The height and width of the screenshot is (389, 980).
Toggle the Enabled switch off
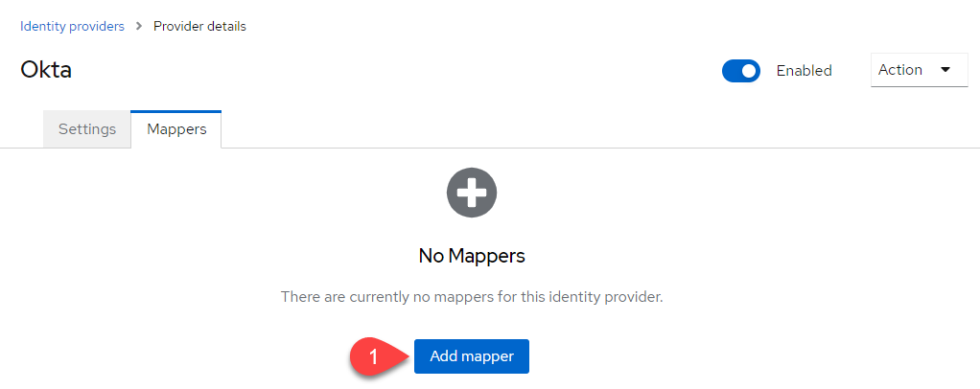point(741,71)
